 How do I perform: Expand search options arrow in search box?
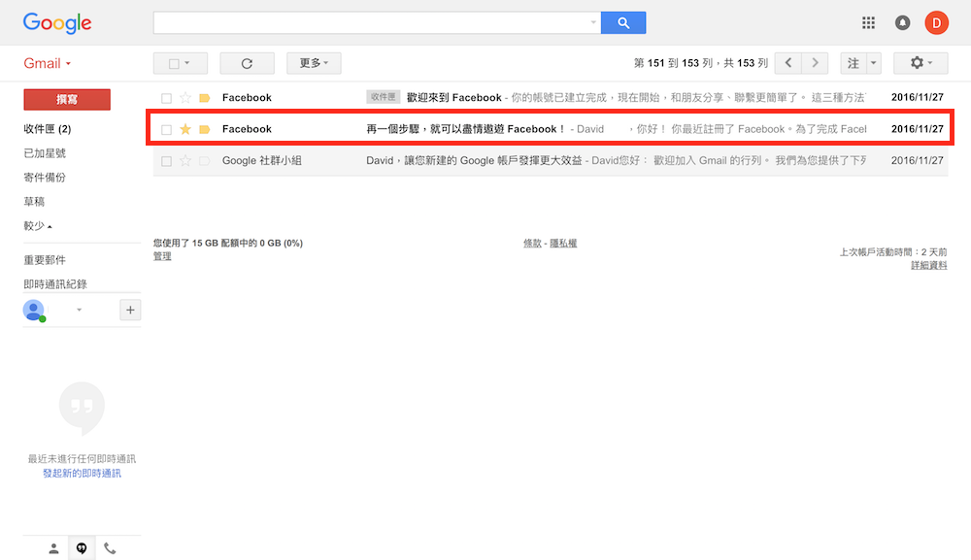[593, 23]
